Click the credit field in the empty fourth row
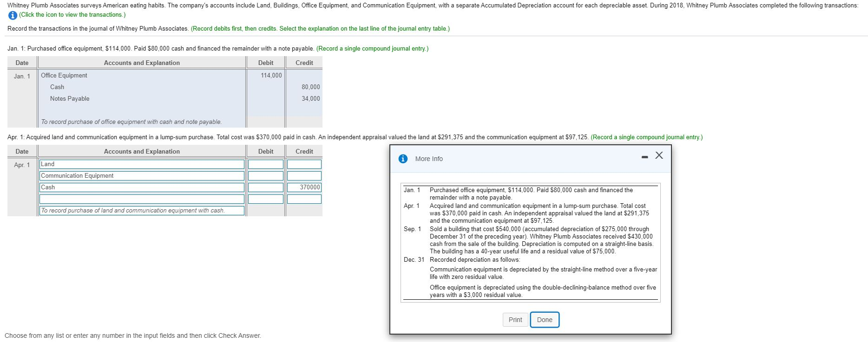The image size is (868, 342). coord(304,199)
